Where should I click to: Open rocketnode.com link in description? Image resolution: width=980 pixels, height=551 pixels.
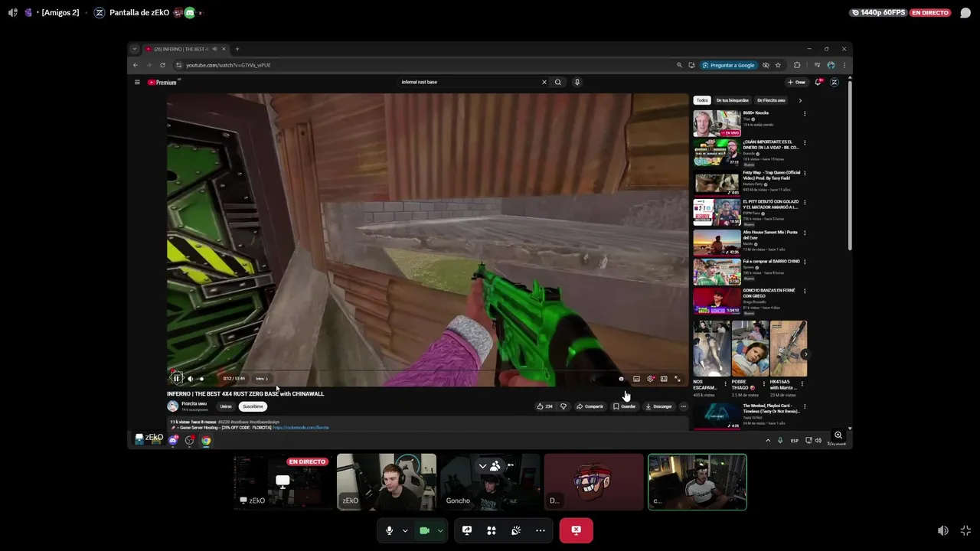[301, 428]
